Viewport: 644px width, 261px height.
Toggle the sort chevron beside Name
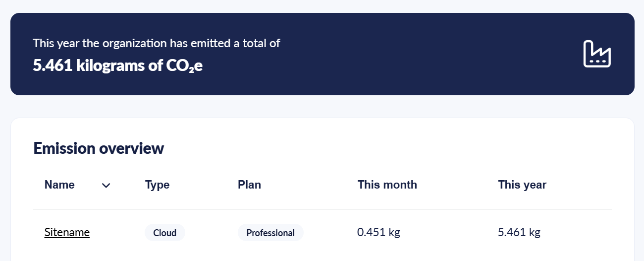point(106,186)
